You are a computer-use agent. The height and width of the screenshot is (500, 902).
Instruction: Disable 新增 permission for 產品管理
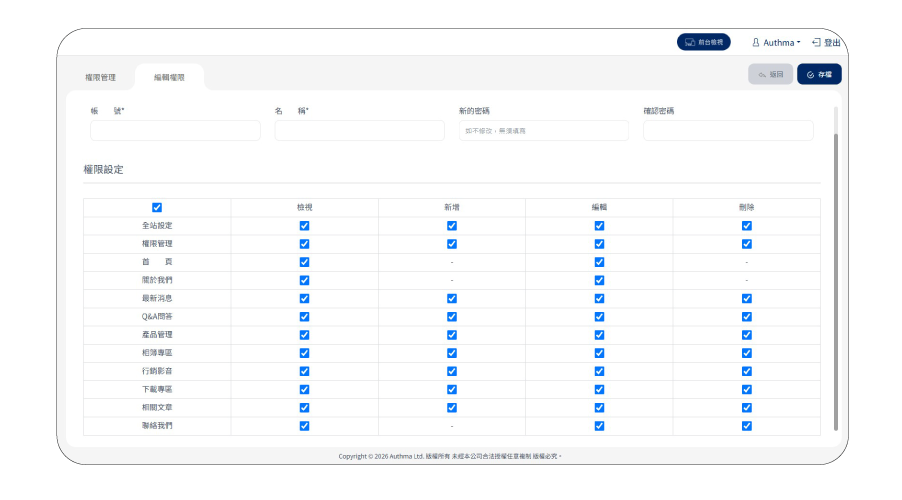pos(452,335)
